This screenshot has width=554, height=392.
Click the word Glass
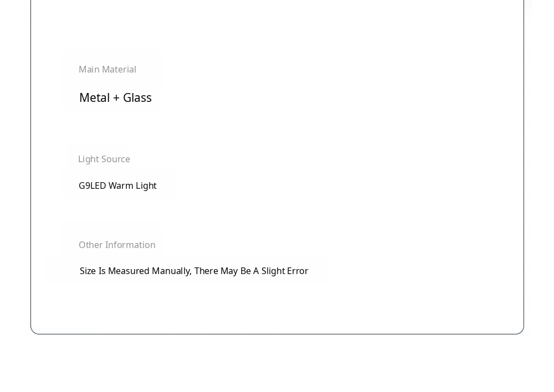click(x=137, y=97)
